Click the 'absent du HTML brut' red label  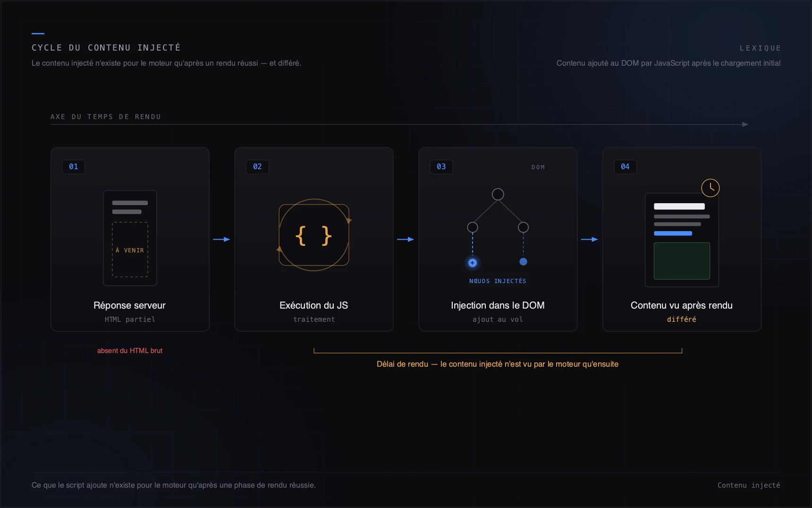(x=130, y=351)
